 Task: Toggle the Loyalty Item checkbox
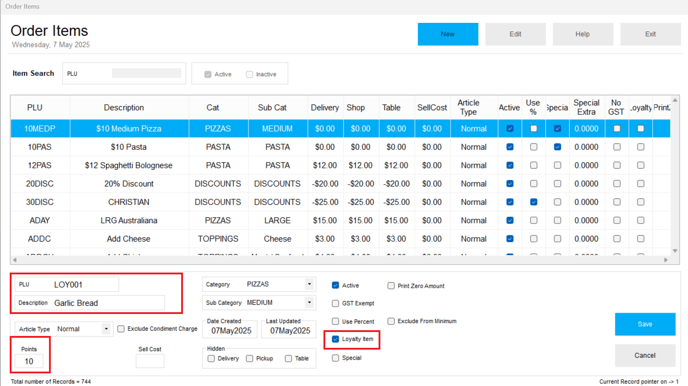point(336,339)
